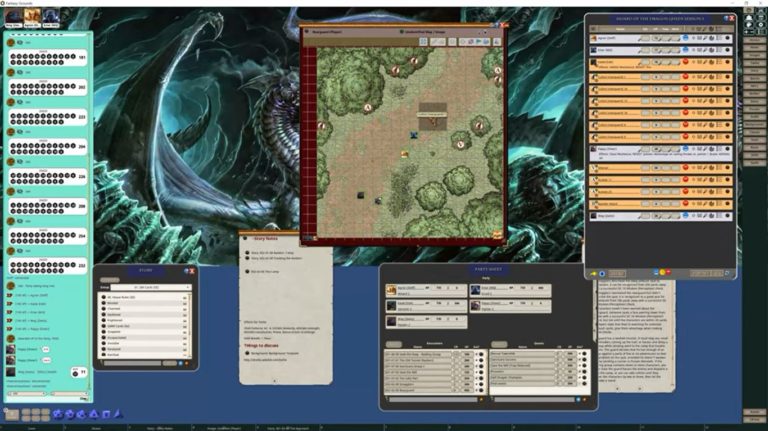
Task: Click link icon at end of Agran's row
Action: (x=727, y=38)
